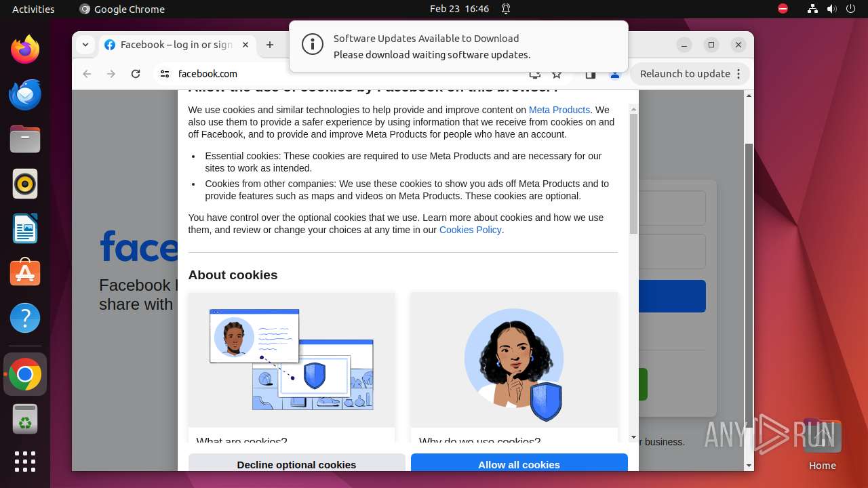868x488 pixels.
Task: Click the Google Chrome dock icon
Action: [x=25, y=374]
